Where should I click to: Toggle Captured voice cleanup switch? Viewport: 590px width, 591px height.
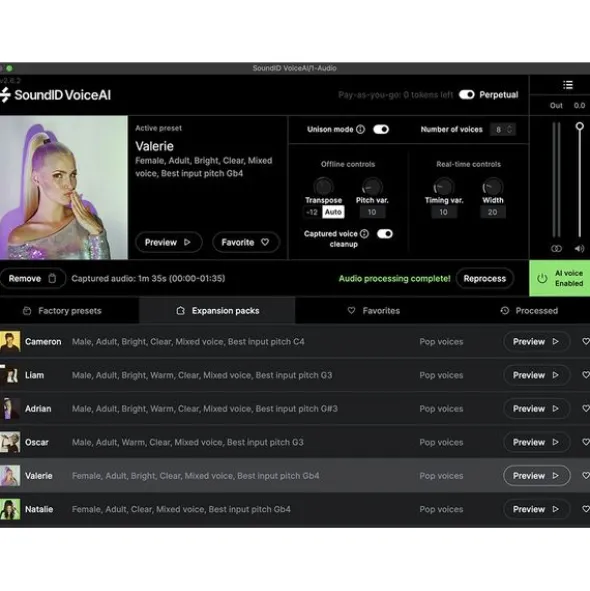pos(385,234)
